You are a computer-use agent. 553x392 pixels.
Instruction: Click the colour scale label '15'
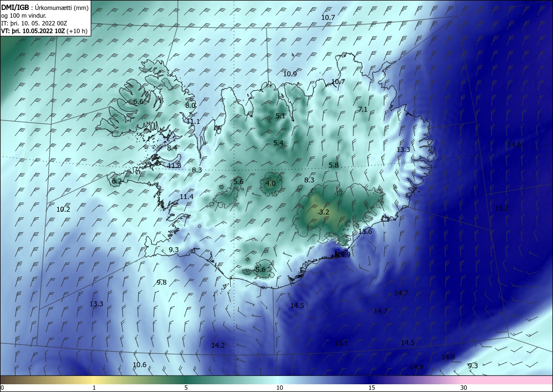(372, 388)
